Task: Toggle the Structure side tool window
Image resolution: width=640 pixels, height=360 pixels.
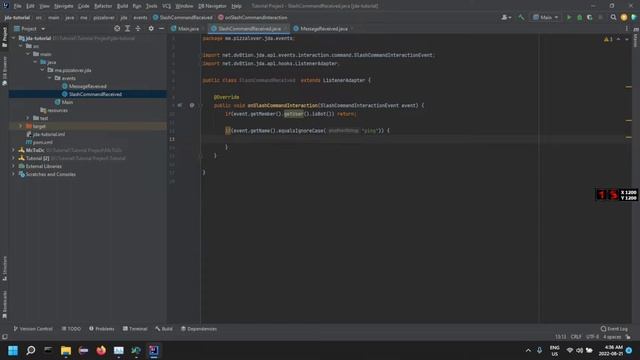Action: pos(4,268)
